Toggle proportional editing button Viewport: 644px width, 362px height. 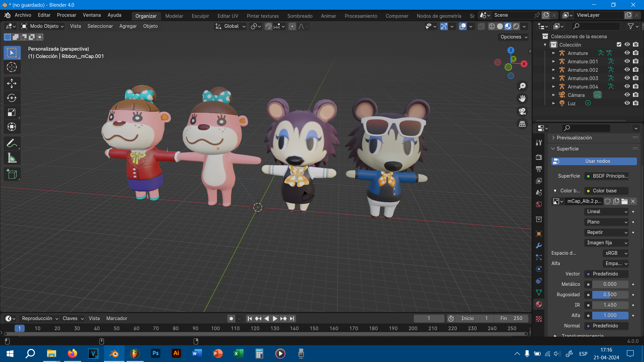292,26
